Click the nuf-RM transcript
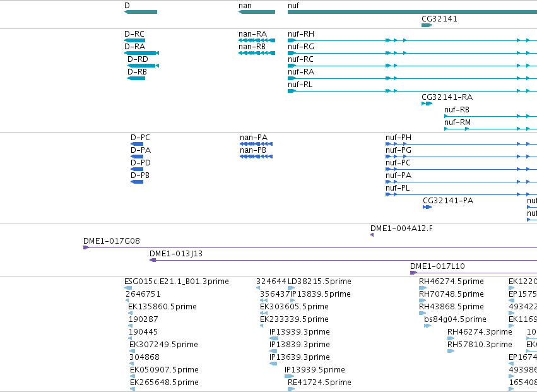The image size is (537, 392). coord(490,129)
